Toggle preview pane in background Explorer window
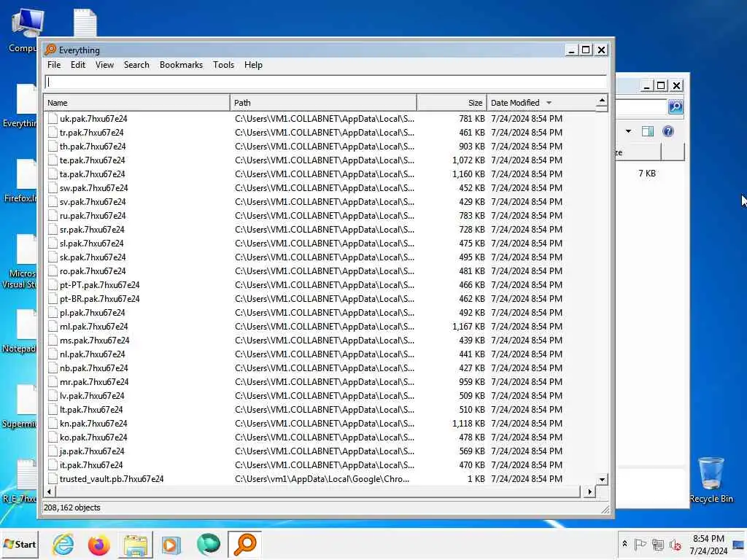 [648, 131]
